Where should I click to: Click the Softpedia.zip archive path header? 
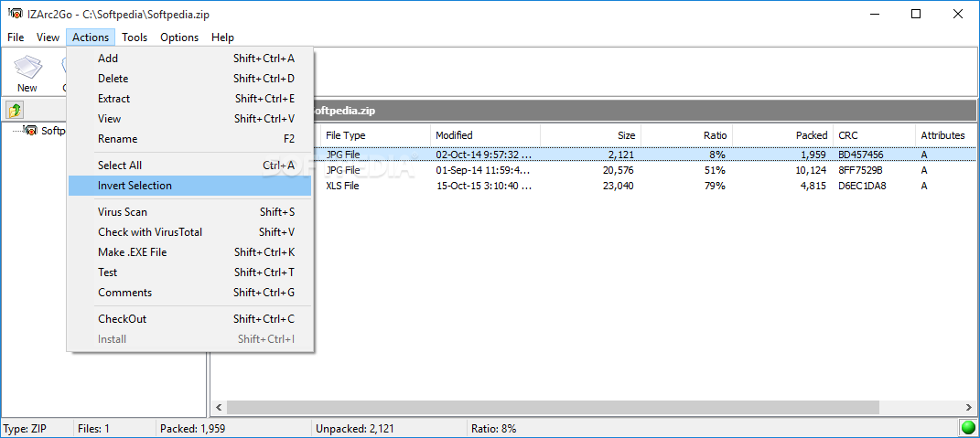[x=646, y=112]
